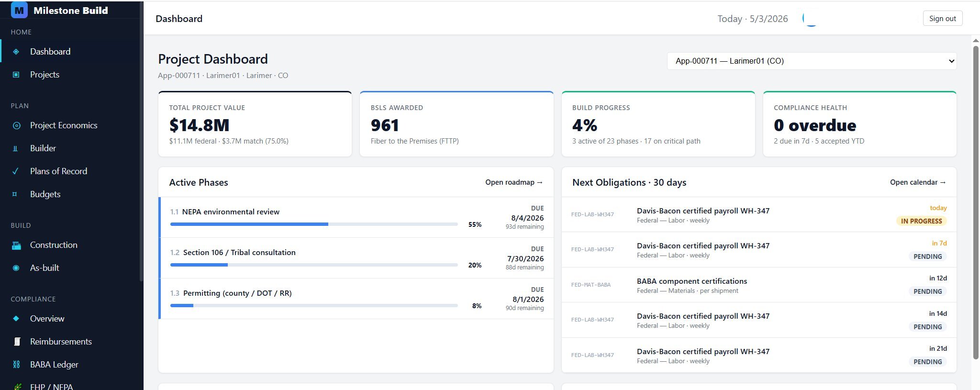Click the 55% value on NEPA review
The height and width of the screenshot is (390, 980).
pyautogui.click(x=475, y=224)
